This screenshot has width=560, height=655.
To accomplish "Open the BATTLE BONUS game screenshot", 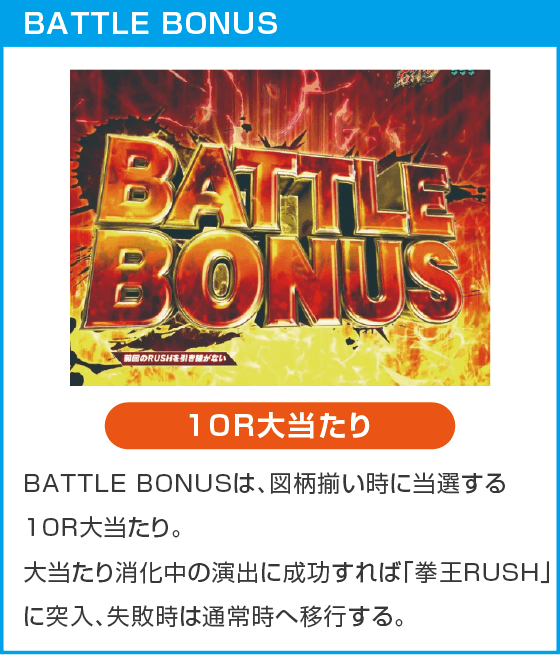I will tap(280, 228).
